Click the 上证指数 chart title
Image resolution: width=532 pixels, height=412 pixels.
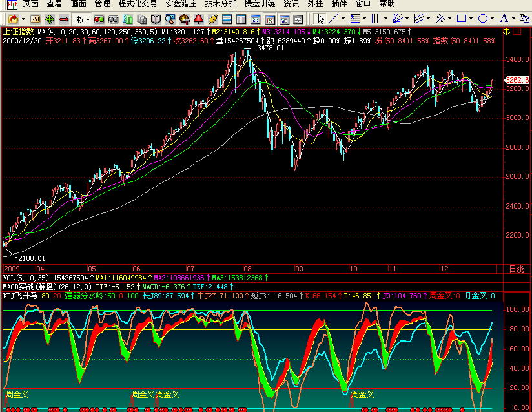click(x=18, y=32)
